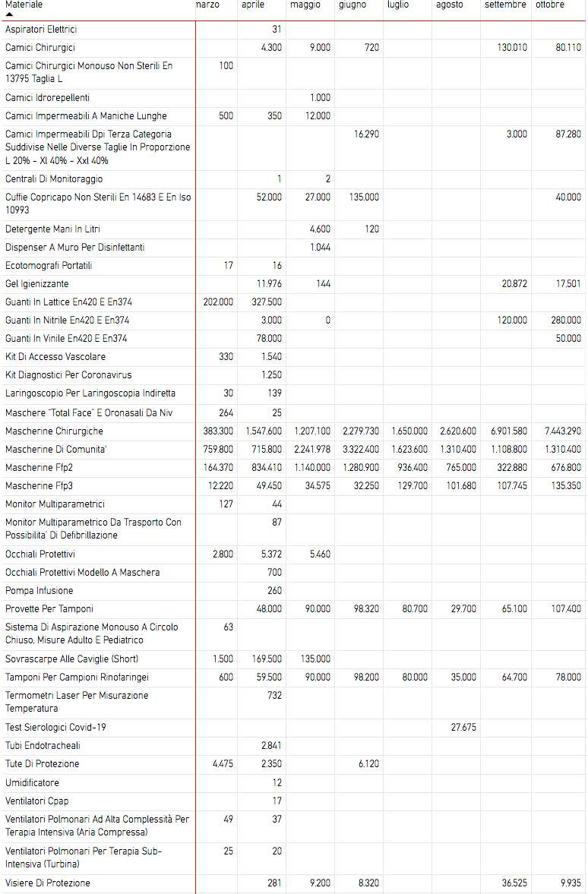Select the aprile column header
Screen dimensions: 588x894
pyautogui.click(x=253, y=5)
